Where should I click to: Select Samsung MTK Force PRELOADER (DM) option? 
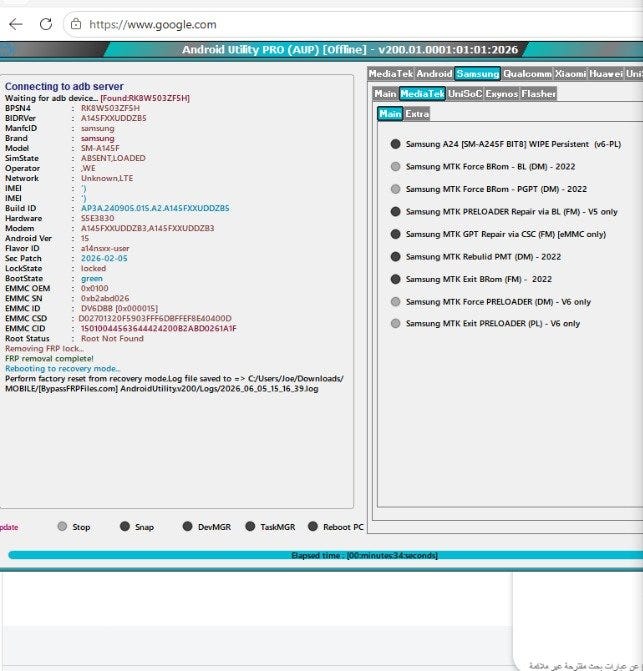click(490, 302)
